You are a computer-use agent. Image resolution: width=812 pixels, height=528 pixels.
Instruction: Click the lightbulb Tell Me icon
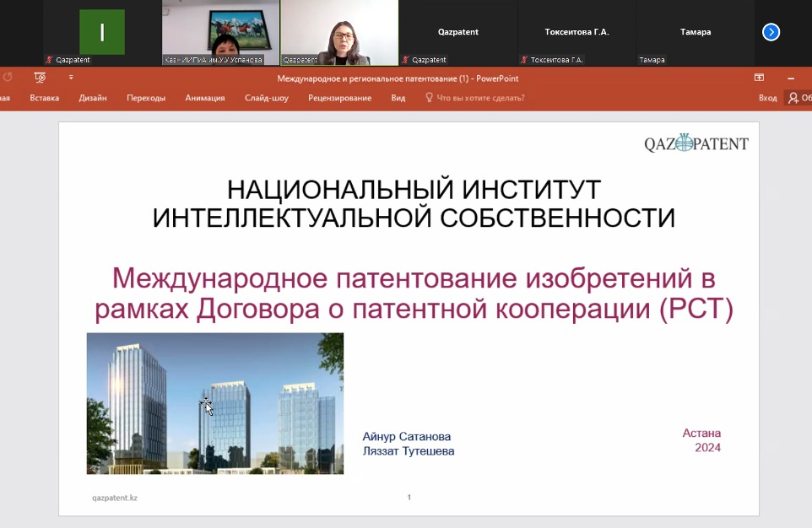tap(429, 98)
